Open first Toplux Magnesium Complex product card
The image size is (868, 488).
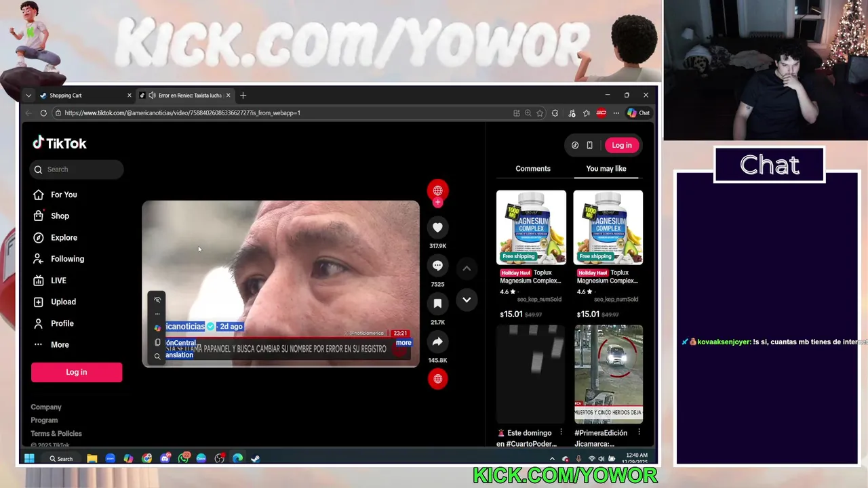coord(531,255)
